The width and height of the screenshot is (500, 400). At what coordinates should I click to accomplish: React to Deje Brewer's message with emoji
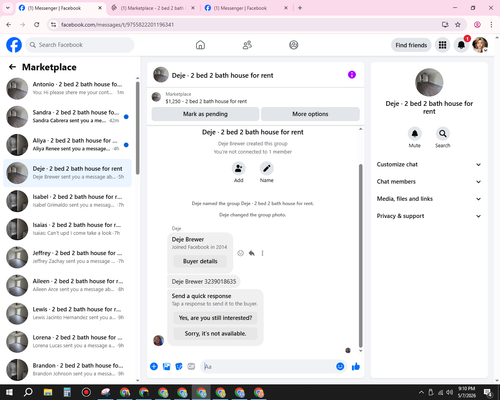(x=240, y=253)
